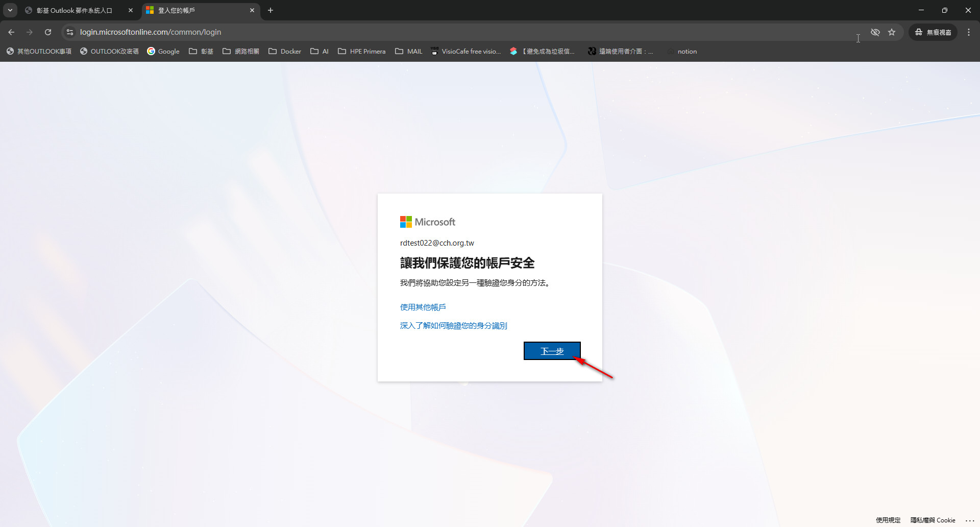Open the Chrome three-dot menu

tap(969, 32)
